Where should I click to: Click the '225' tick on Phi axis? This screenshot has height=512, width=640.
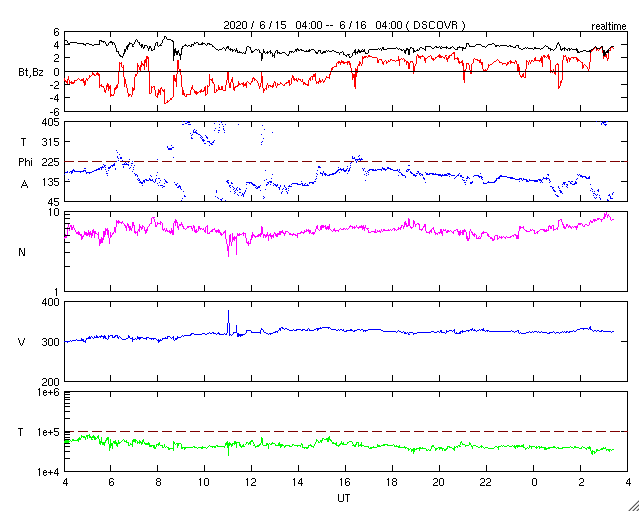[x=52, y=162]
